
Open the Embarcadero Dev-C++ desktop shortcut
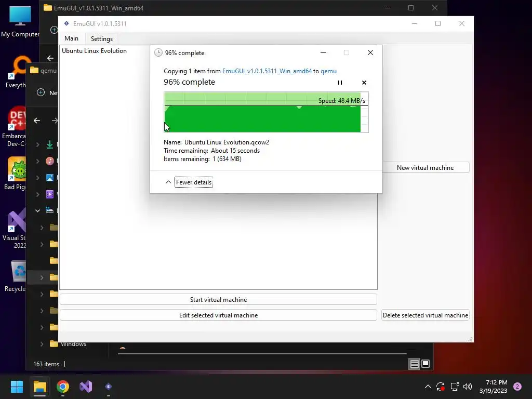point(15,127)
